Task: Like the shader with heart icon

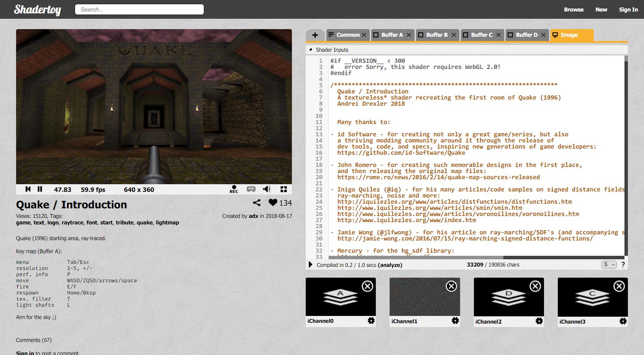Action: [273, 203]
